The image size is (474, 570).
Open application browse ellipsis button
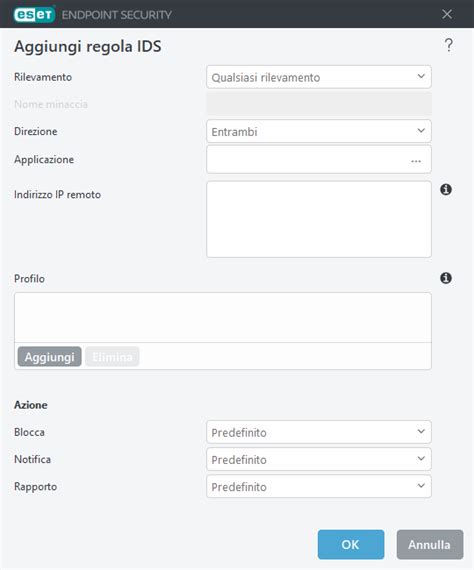tap(416, 161)
